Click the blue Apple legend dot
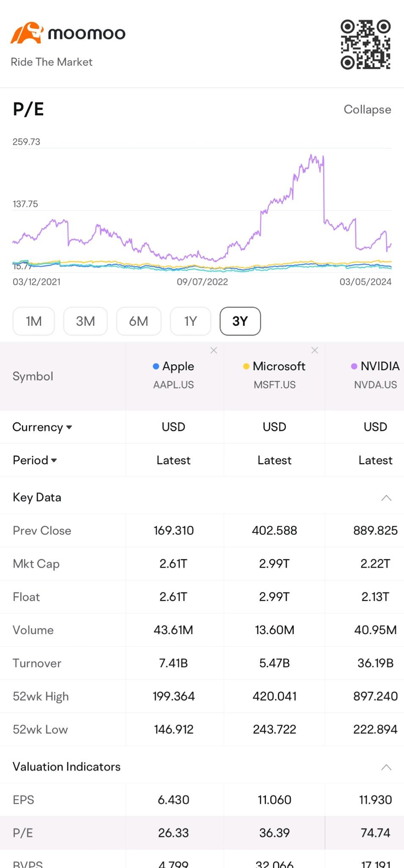 pyautogui.click(x=156, y=366)
